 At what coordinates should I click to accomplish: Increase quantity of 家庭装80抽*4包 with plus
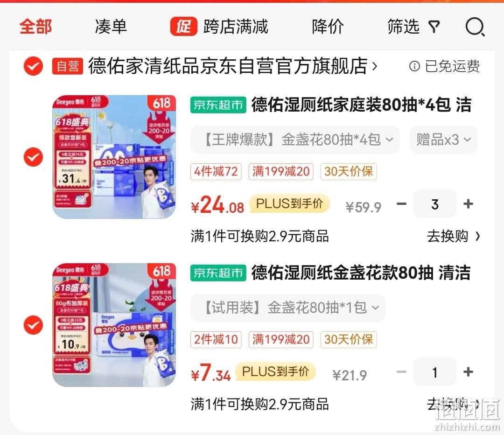pos(468,204)
